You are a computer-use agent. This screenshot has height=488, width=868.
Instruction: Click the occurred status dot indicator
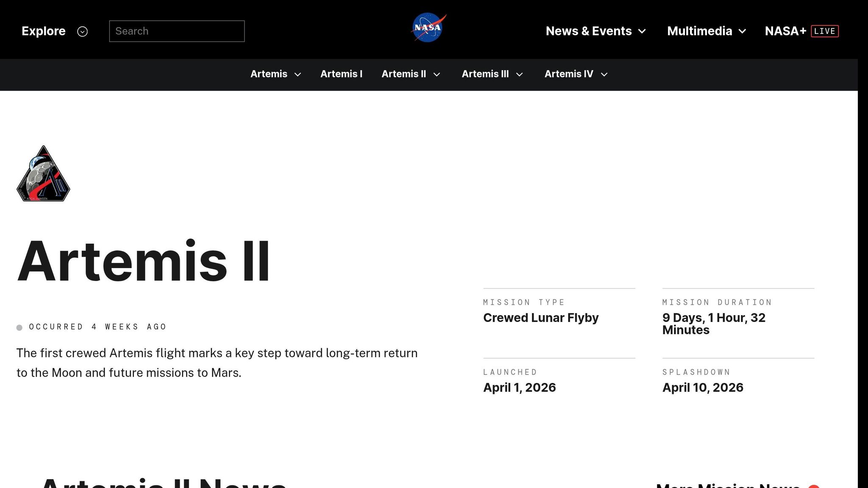tap(19, 327)
